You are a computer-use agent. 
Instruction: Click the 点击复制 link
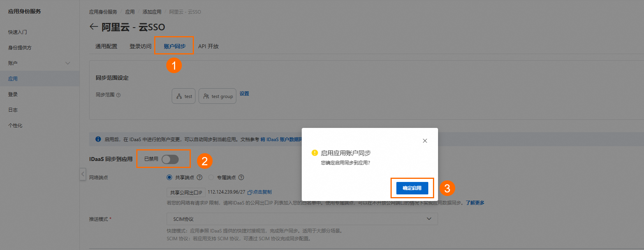coord(262,192)
